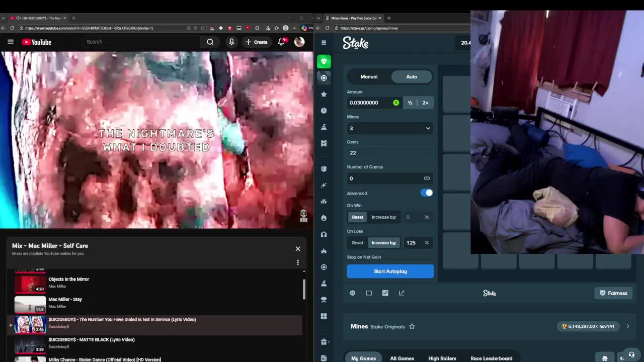Select Increase by under On Loss
This screenshot has height=362, width=644.
(x=384, y=243)
